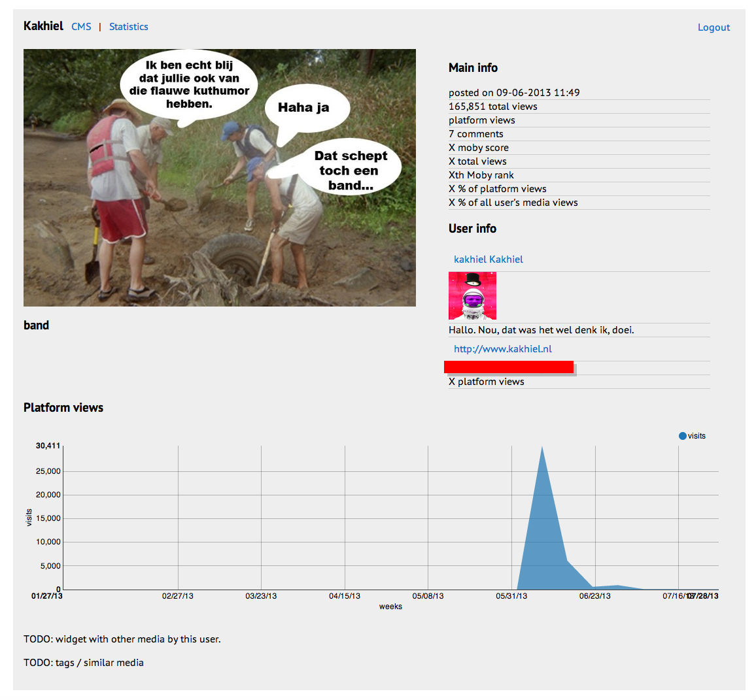The height and width of the screenshot is (700, 756).
Task: Click the peak of the blue chart area
Action: point(542,450)
